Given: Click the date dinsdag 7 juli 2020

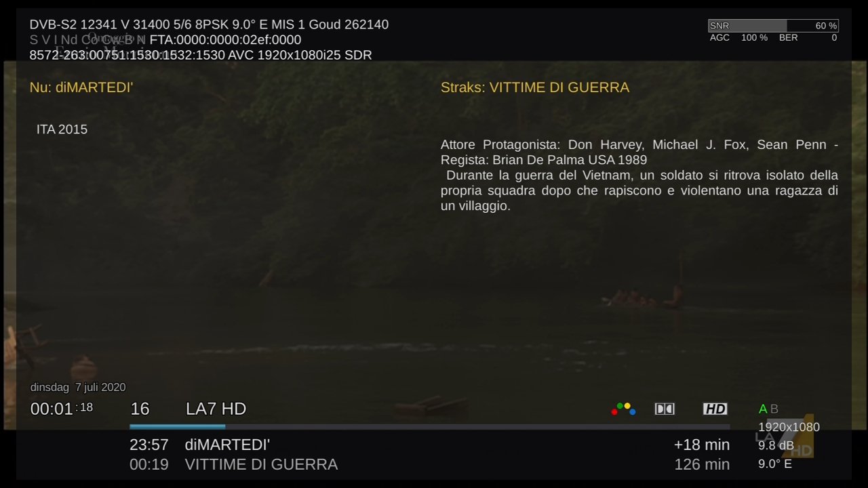Looking at the screenshot, I should [x=78, y=388].
